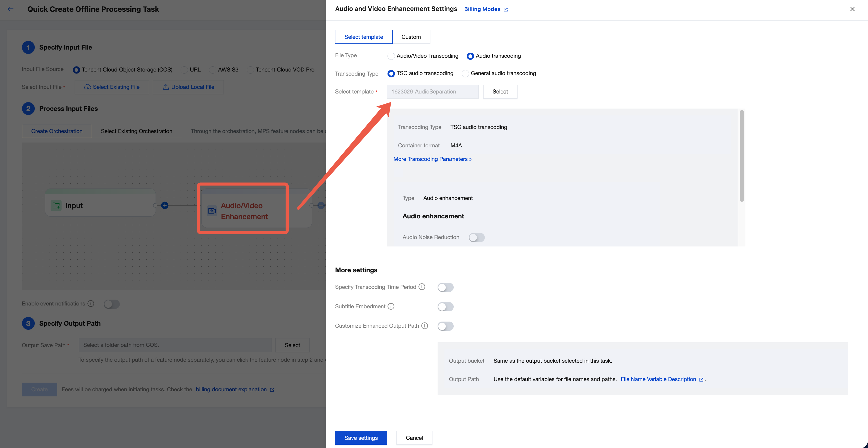Choose General audio transcoding radio option
The image size is (868, 448).
[465, 73]
